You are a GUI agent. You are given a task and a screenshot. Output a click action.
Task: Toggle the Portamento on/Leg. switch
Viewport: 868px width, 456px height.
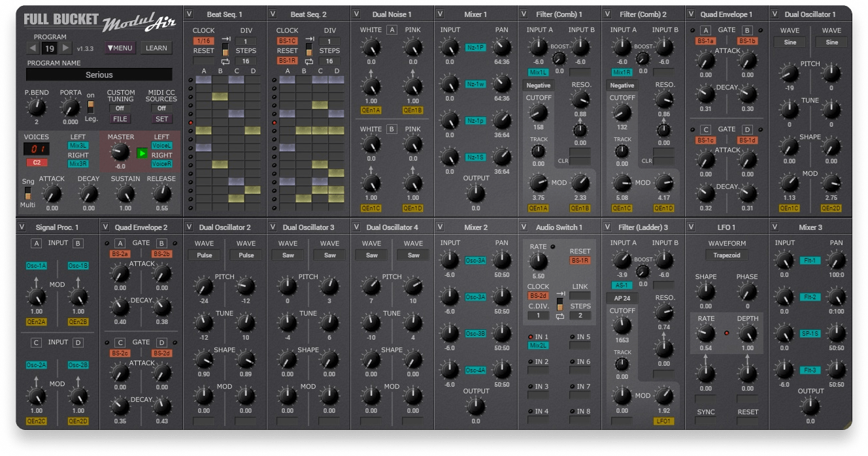91,107
